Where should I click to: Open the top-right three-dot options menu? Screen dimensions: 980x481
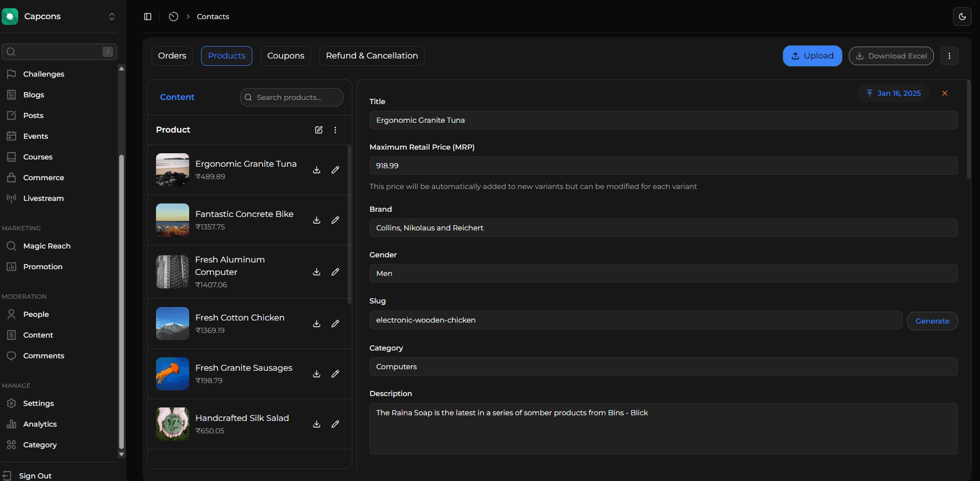click(949, 56)
